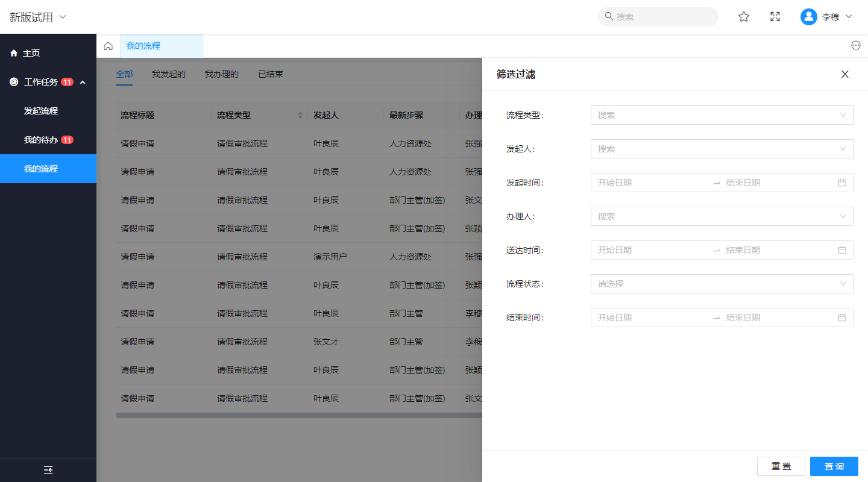Open the 发起人 dropdown
Screen dimensions: 868x482
(722, 149)
